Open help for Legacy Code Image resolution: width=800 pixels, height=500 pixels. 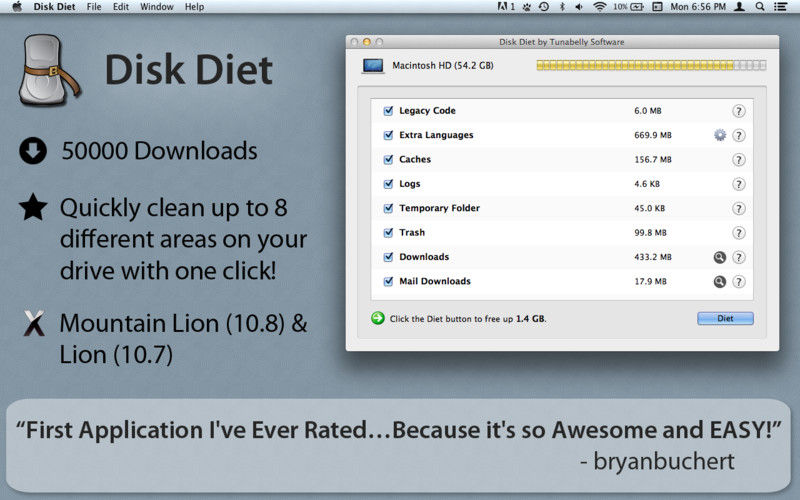click(738, 111)
